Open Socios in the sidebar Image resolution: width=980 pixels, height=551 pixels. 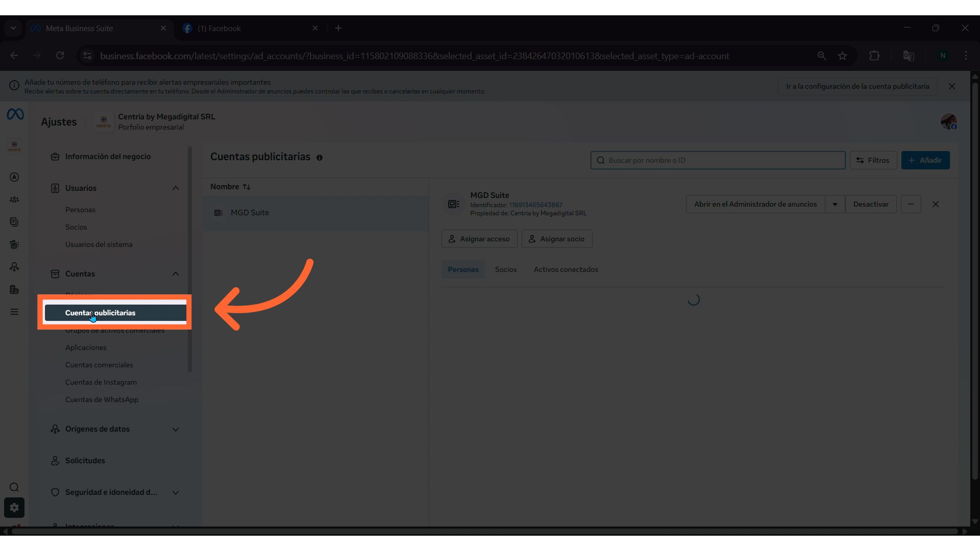[76, 227]
